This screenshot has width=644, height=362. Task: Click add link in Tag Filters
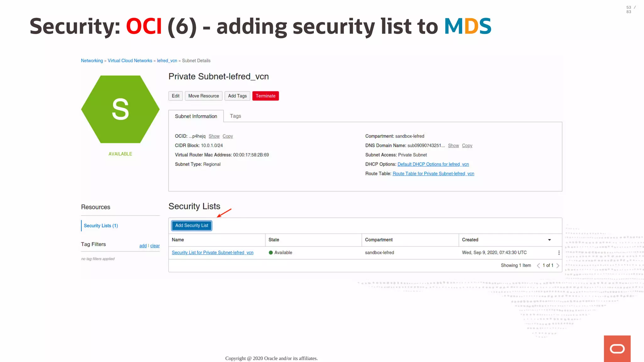[143, 246]
